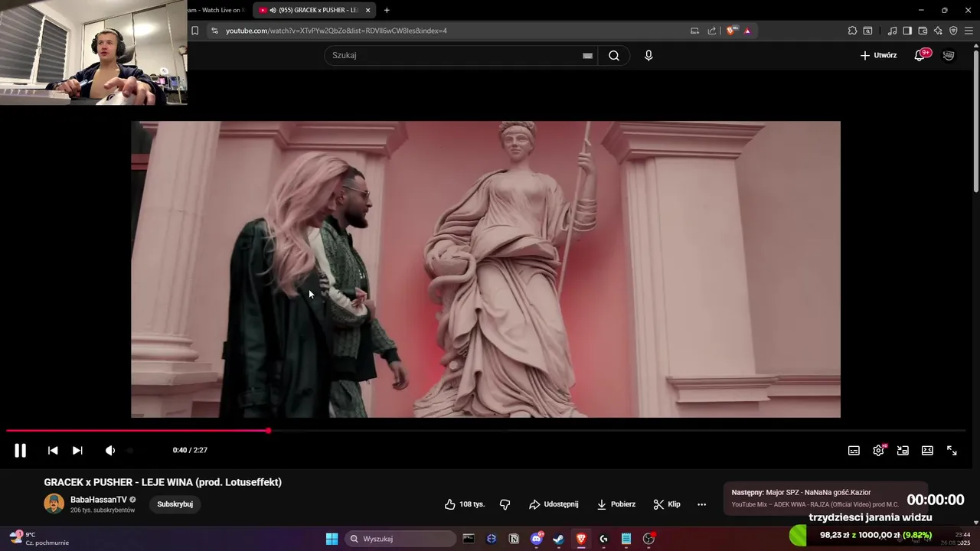Skip to next video in playlist

tap(77, 451)
